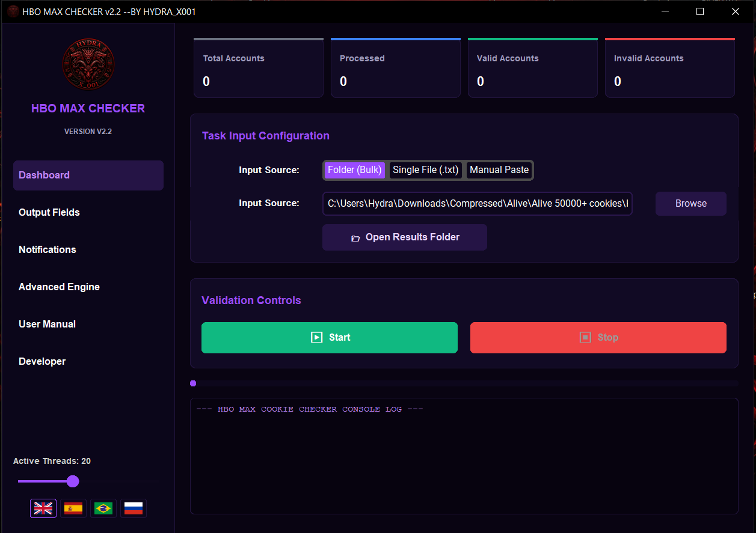Screen dimensions: 756x533
Task: Minimize the HBO MAX CHECKER window
Action: tap(665, 11)
